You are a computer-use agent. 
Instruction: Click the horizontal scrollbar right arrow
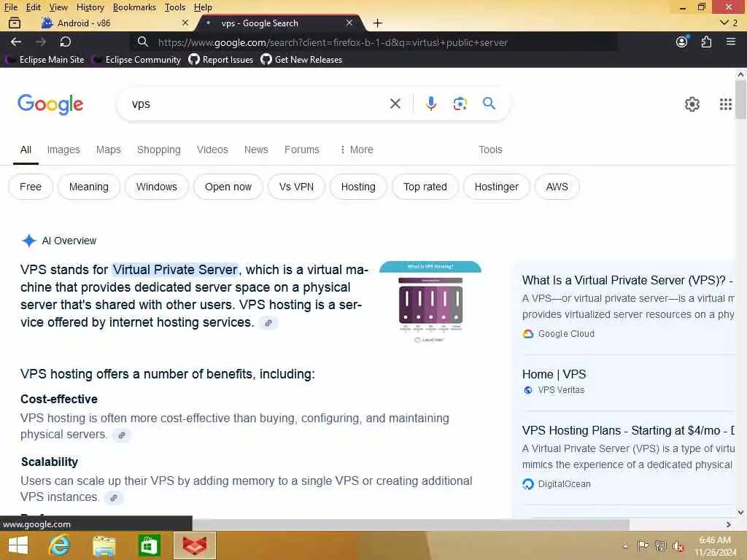(x=728, y=524)
